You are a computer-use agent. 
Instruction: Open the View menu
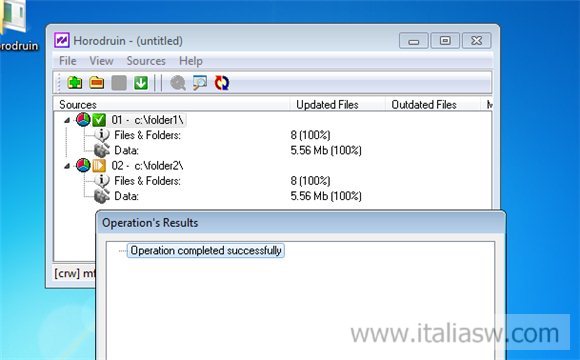click(101, 61)
